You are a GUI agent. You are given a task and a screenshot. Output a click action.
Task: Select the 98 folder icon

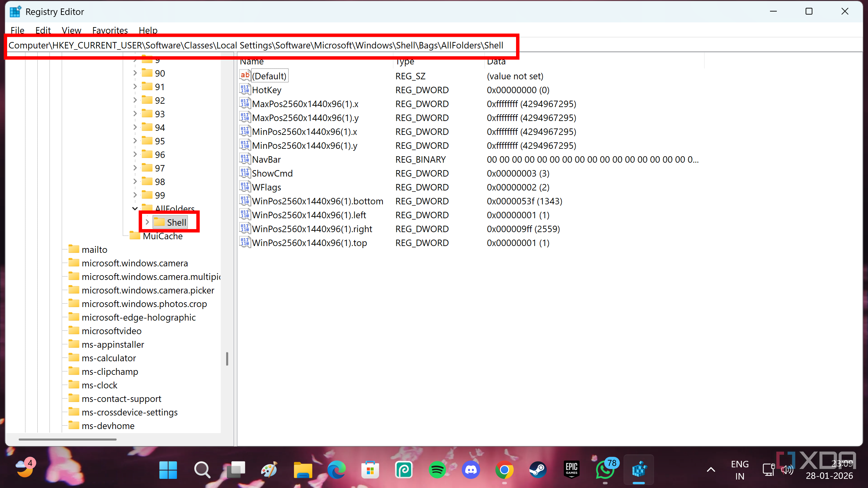click(147, 181)
